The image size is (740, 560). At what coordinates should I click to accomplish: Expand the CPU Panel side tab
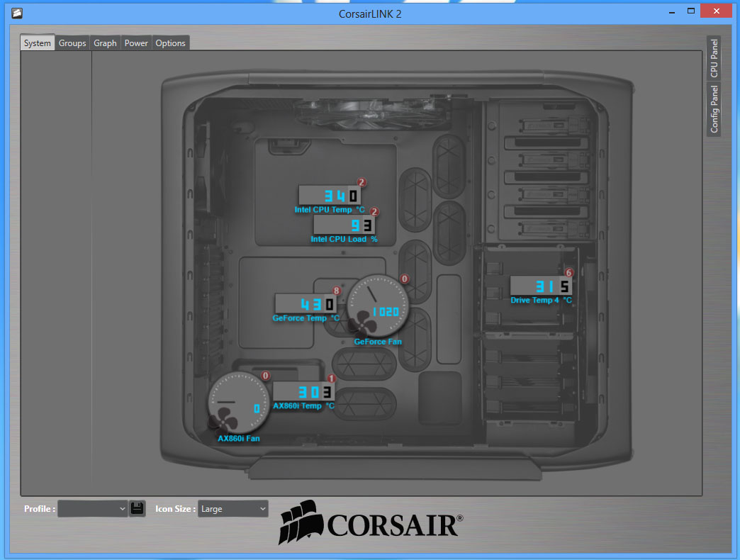(x=714, y=58)
